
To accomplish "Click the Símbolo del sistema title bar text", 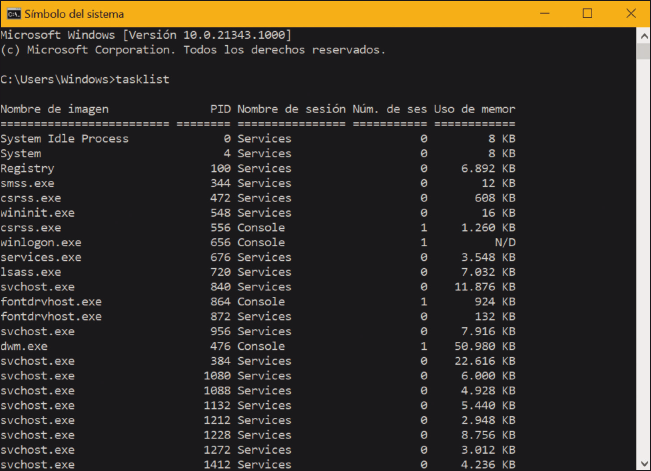I will [x=76, y=12].
